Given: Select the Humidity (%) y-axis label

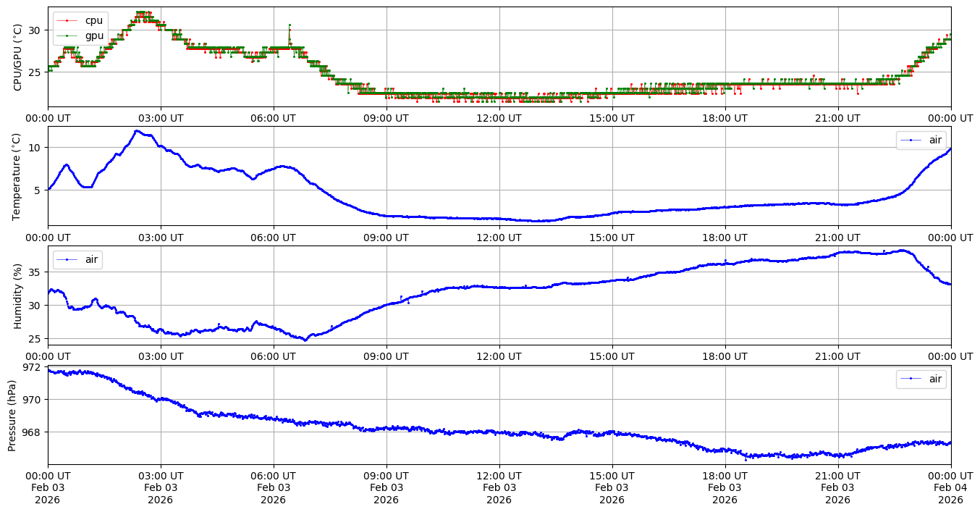Looking at the screenshot, I should [x=17, y=295].
